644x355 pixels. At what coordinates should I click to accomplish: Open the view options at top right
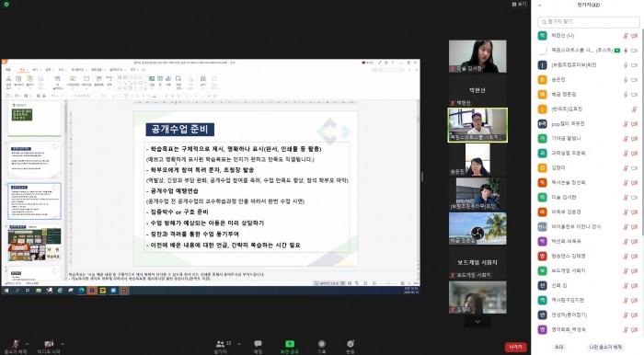[x=519, y=4]
